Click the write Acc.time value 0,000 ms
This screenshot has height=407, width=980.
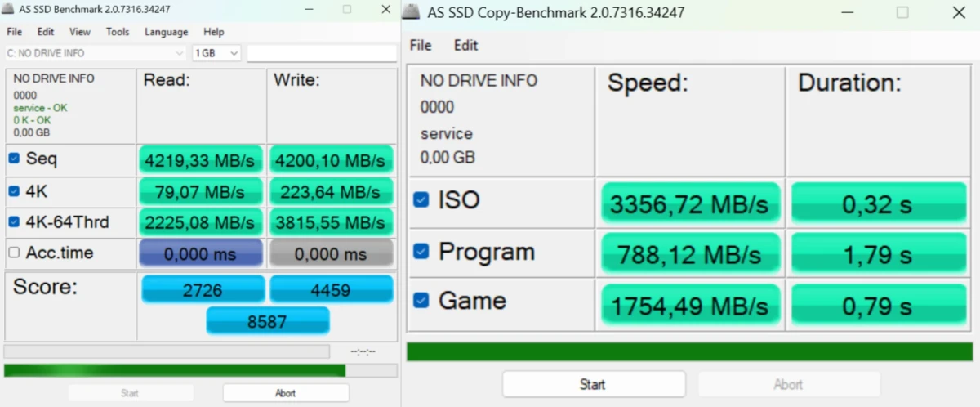pyautogui.click(x=332, y=254)
